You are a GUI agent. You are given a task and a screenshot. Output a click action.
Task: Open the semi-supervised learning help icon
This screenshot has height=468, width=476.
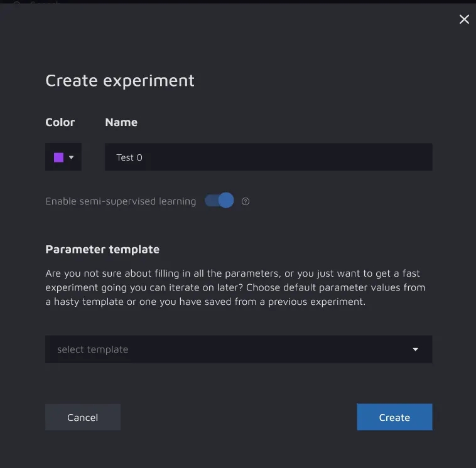[x=246, y=201]
